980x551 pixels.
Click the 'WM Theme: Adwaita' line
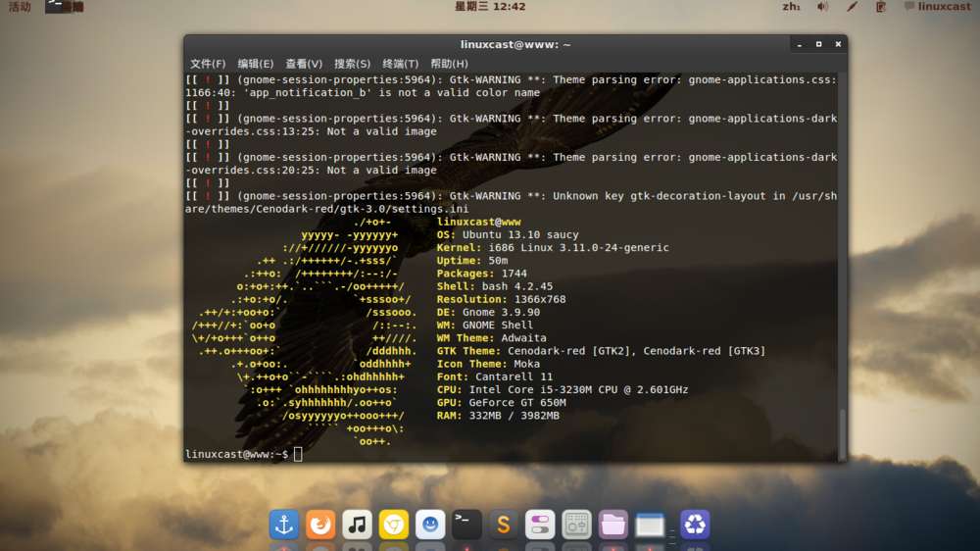coord(491,338)
